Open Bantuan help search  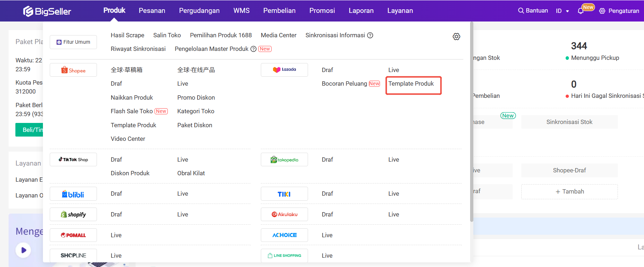point(533,11)
